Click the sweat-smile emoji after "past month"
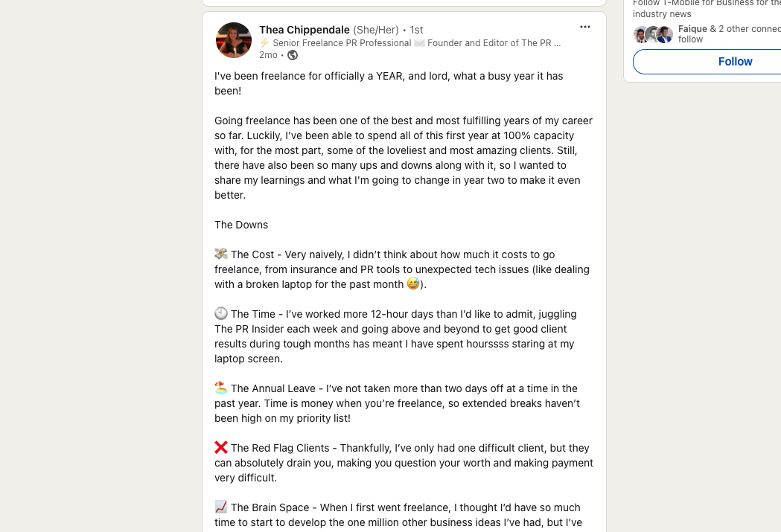The width and height of the screenshot is (781, 532). click(x=413, y=284)
